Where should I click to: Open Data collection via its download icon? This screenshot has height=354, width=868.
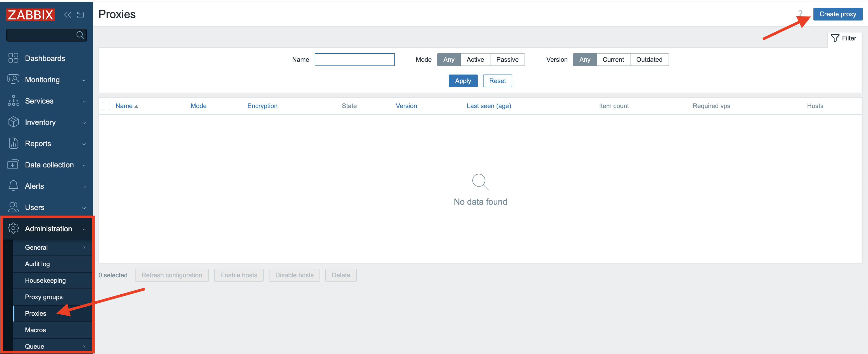pos(13,165)
